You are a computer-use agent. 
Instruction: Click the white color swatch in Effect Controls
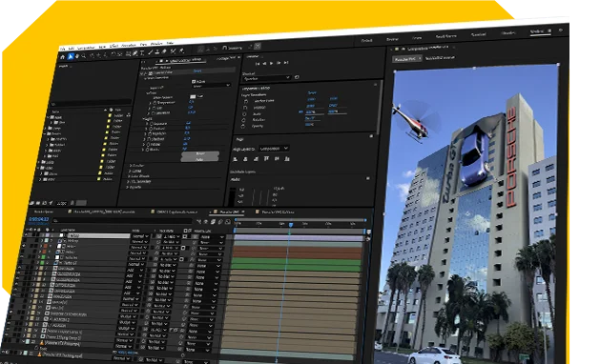[x=193, y=97]
